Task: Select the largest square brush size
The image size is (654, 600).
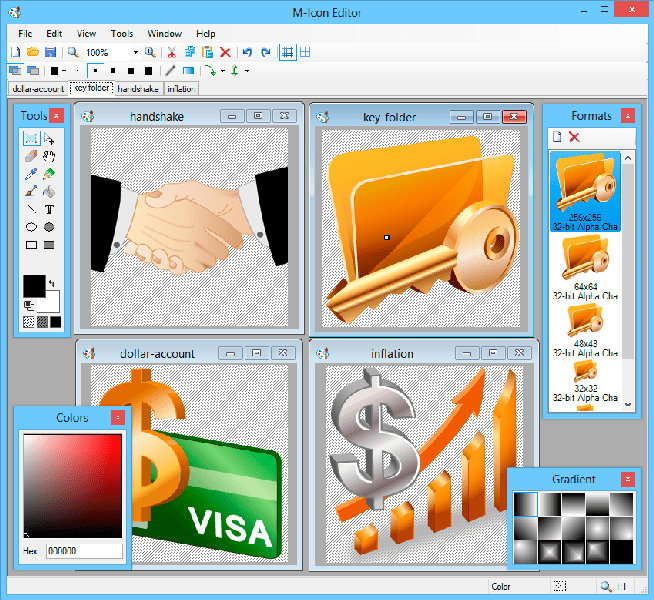Action: pyautogui.click(x=148, y=71)
